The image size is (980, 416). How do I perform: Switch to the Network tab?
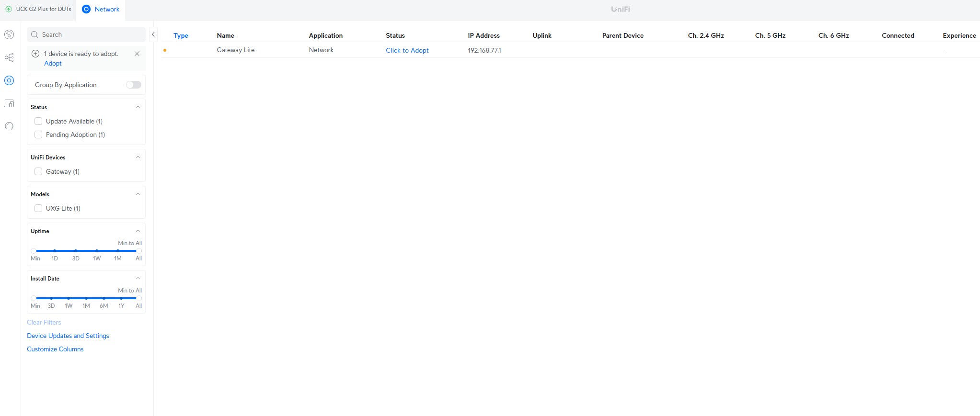[101, 9]
